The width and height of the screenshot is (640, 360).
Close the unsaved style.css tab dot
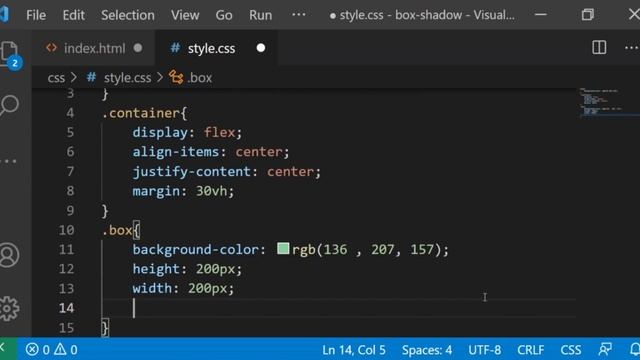[261, 48]
